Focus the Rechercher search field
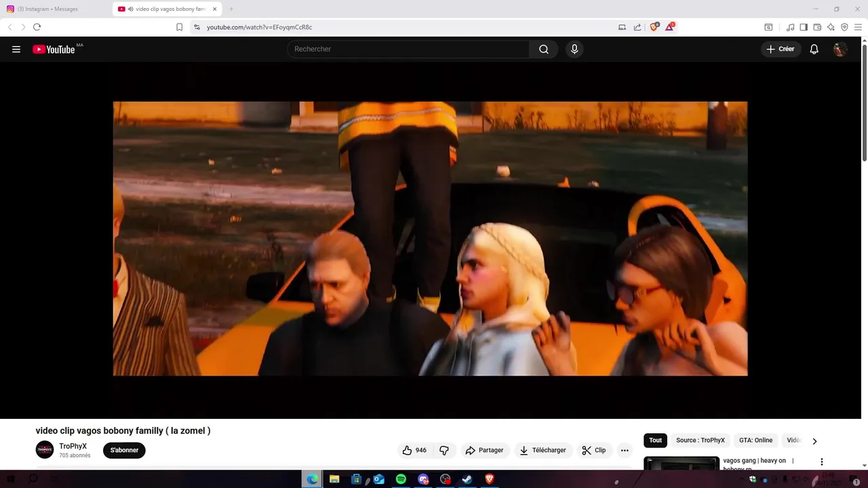This screenshot has height=488, width=868. click(408, 49)
